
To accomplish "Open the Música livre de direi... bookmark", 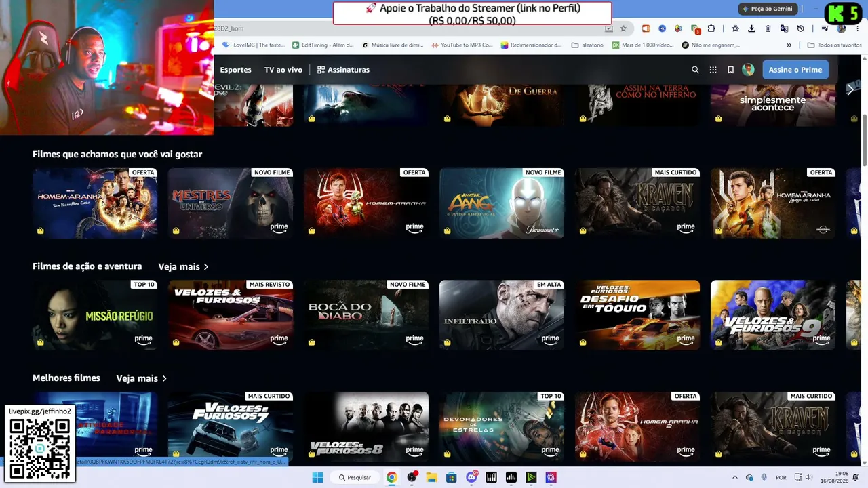I will [393, 45].
